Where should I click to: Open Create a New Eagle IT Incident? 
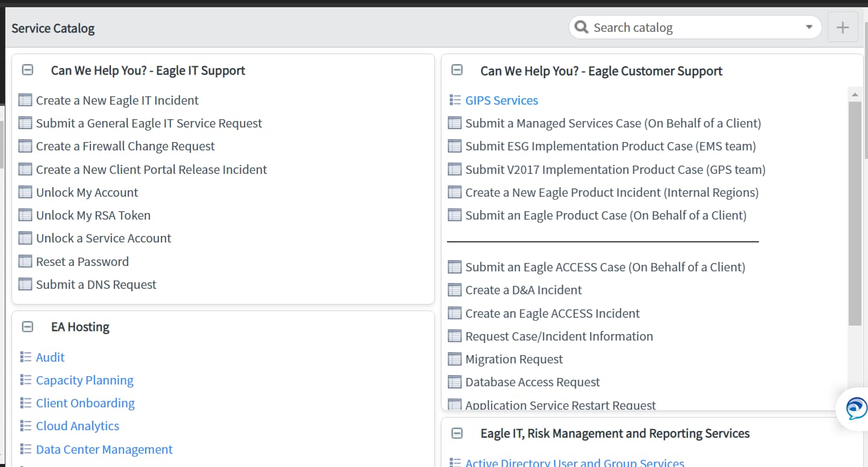pyautogui.click(x=117, y=100)
